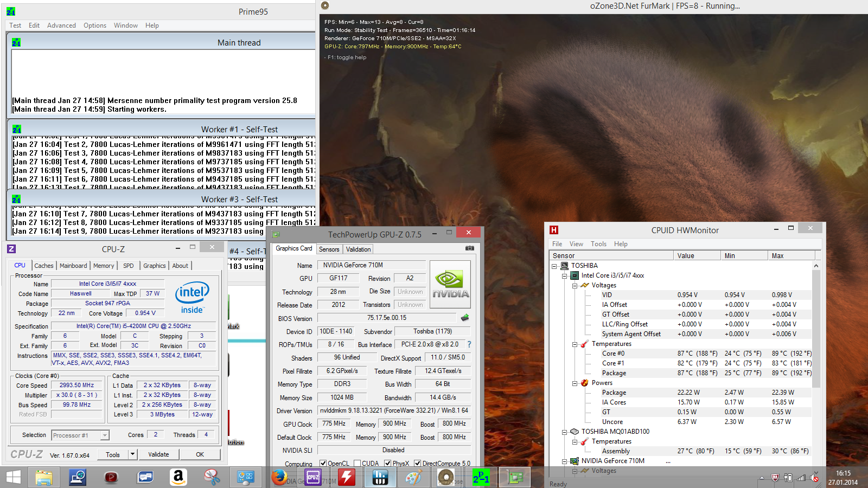The height and width of the screenshot is (488, 868).
Task: Switch to the SPD tab in CPU-Z
Action: point(129,266)
